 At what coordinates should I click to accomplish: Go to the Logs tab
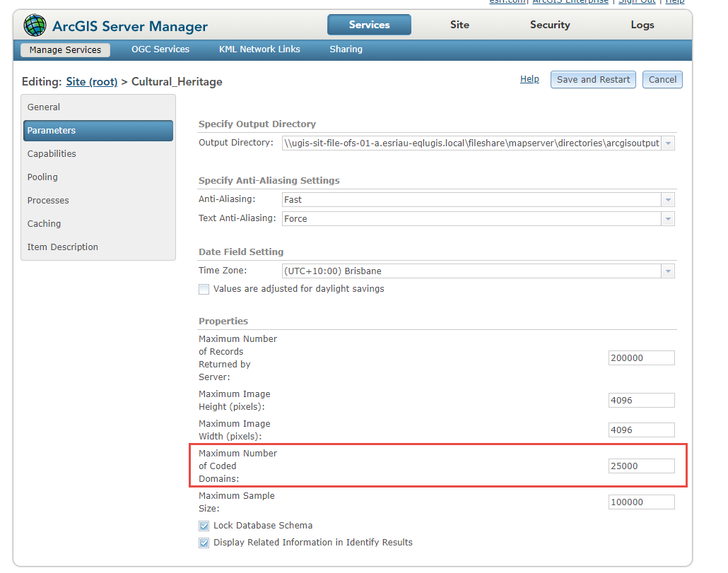click(642, 25)
